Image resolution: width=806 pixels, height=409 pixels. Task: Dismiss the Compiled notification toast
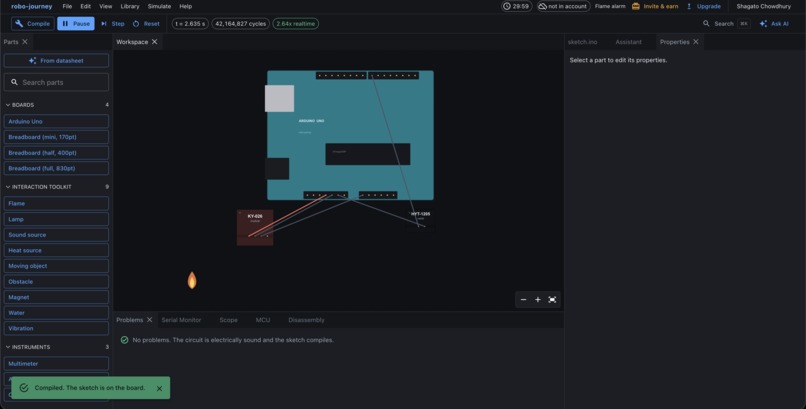coord(159,388)
